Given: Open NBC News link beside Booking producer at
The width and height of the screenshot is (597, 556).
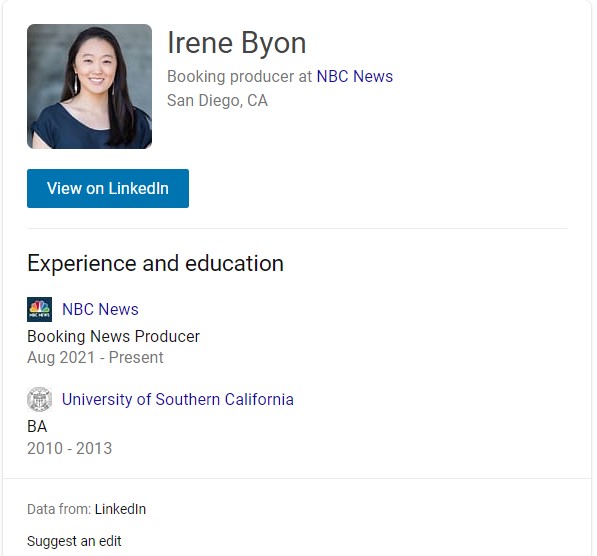Looking at the screenshot, I should 354,77.
